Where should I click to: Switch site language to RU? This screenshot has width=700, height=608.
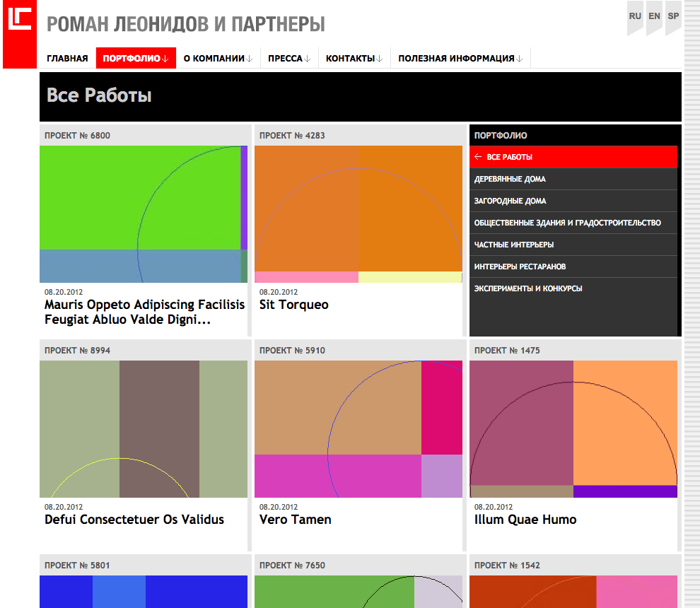[x=635, y=16]
